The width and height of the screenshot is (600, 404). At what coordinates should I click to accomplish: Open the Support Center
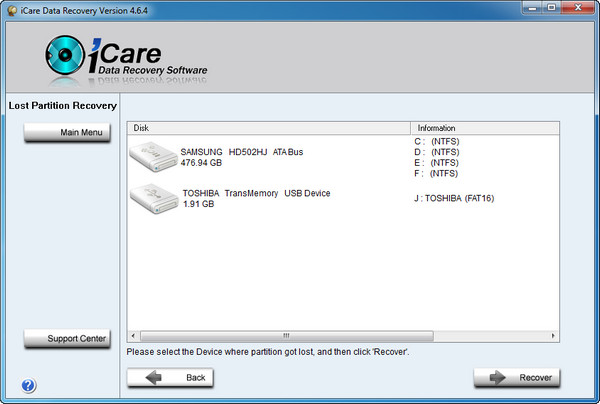click(x=67, y=339)
